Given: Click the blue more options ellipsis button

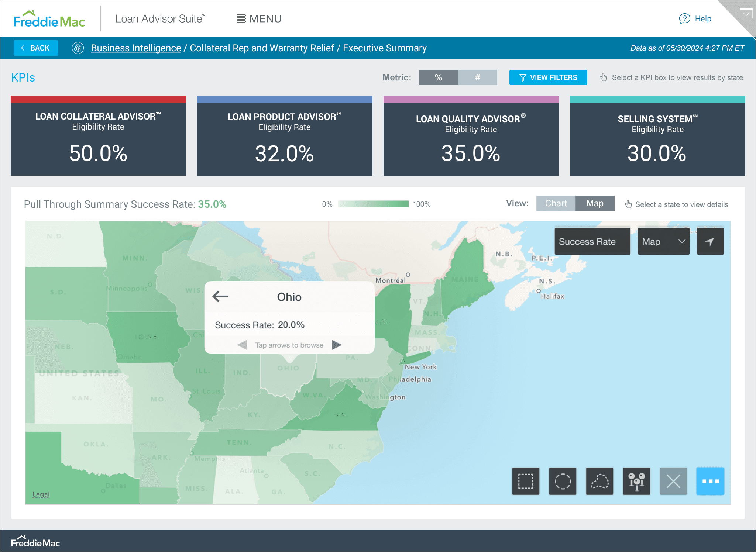Looking at the screenshot, I should point(710,481).
